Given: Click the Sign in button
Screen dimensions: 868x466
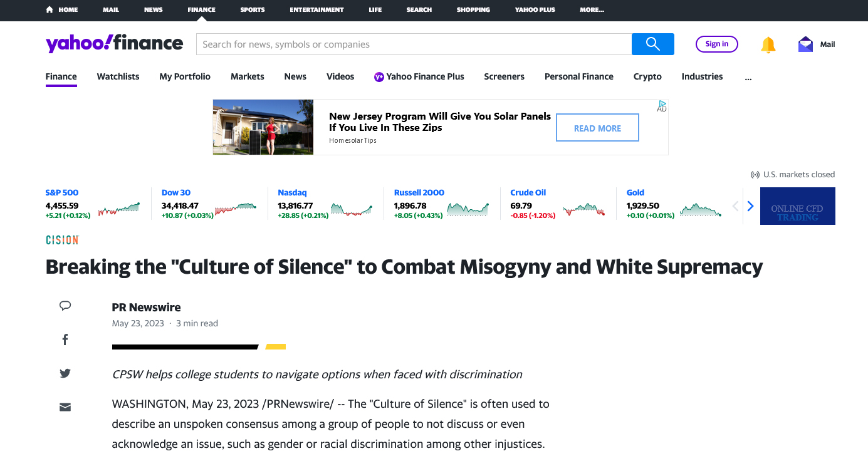Looking at the screenshot, I should point(717,44).
